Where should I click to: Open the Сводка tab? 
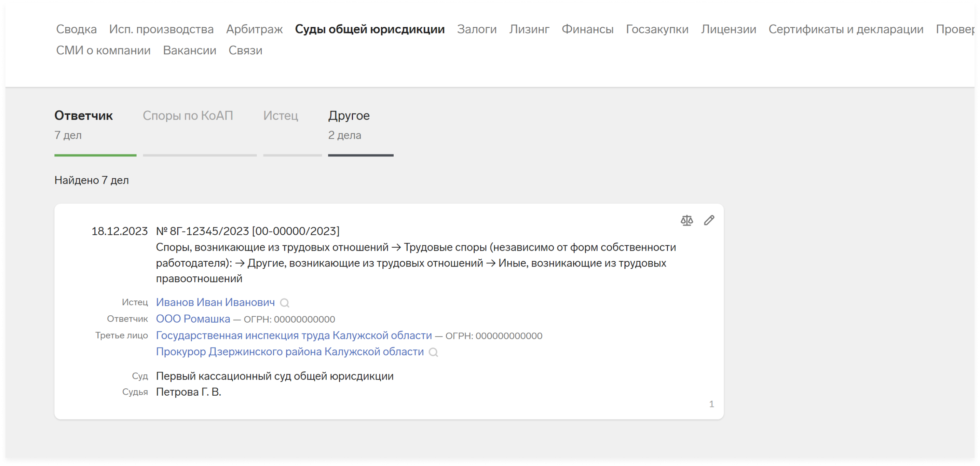click(77, 29)
